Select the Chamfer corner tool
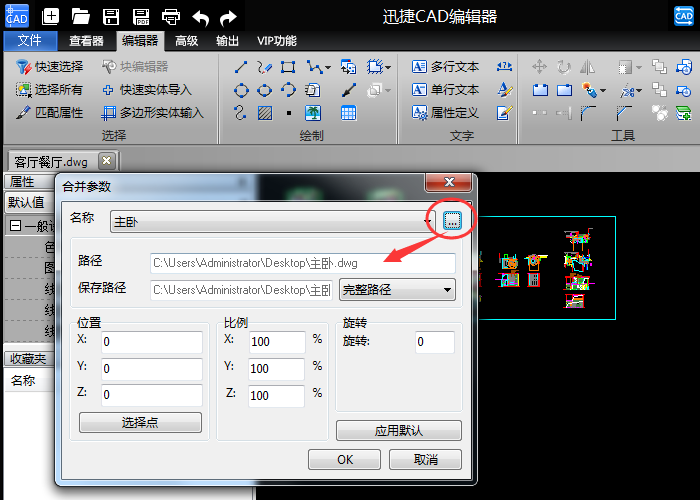Image resolution: width=700 pixels, height=500 pixels. [624, 113]
